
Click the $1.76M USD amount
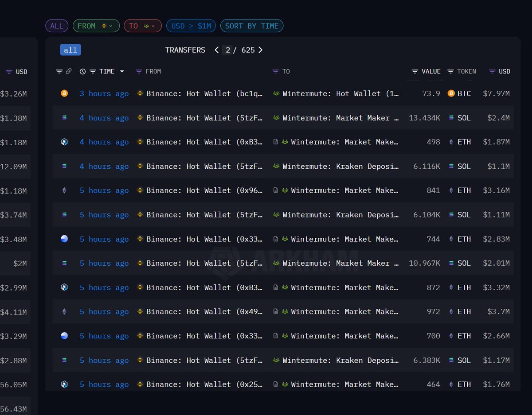click(x=497, y=384)
